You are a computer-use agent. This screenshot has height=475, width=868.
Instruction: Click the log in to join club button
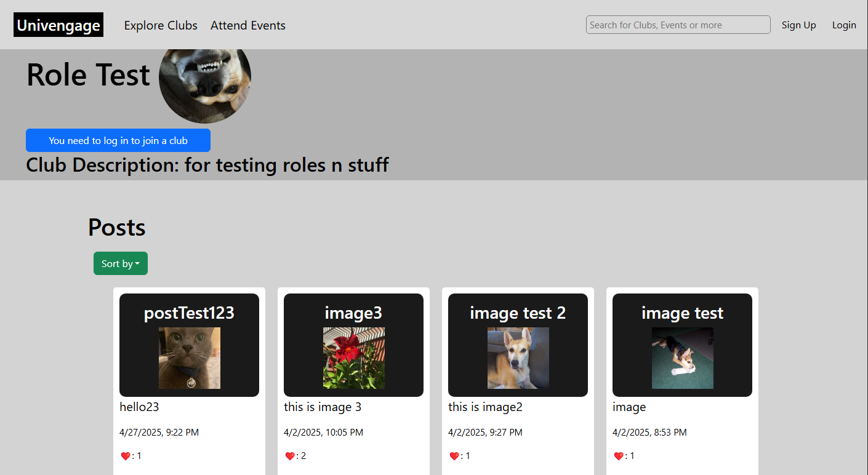pos(118,140)
